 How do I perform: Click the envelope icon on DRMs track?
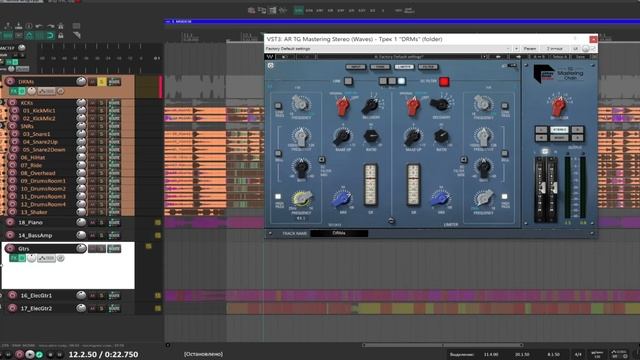click(46, 91)
